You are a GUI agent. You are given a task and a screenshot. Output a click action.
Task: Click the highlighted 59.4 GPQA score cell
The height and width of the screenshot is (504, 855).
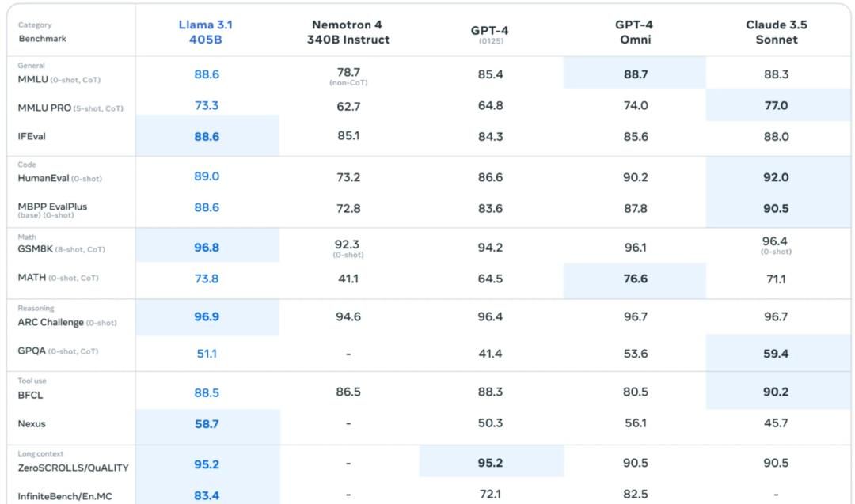(776, 354)
